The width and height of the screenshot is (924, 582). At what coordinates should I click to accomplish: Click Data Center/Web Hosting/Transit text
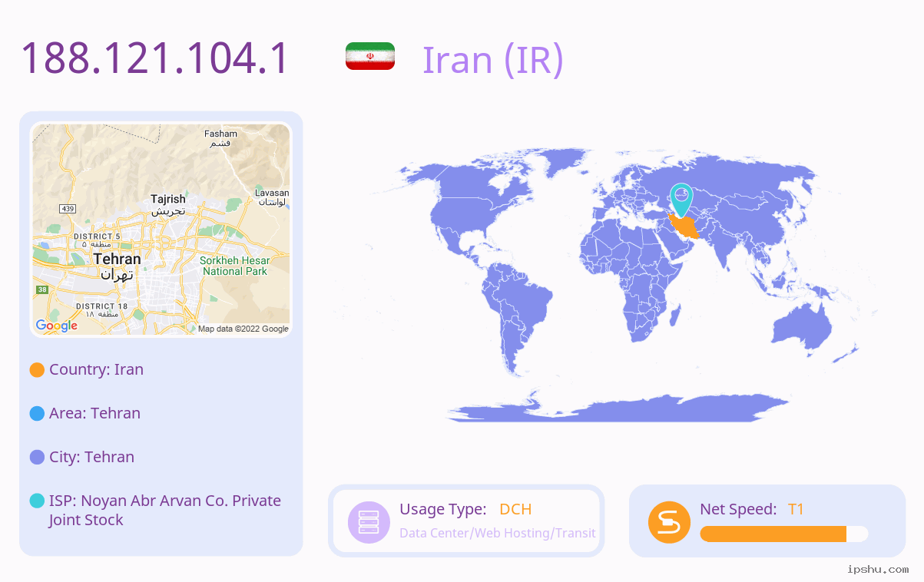click(x=498, y=533)
